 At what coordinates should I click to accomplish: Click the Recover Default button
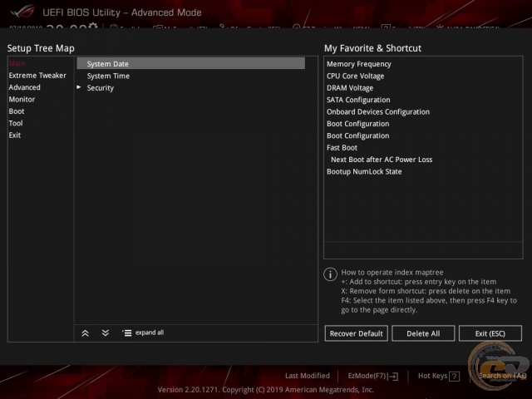click(x=356, y=333)
